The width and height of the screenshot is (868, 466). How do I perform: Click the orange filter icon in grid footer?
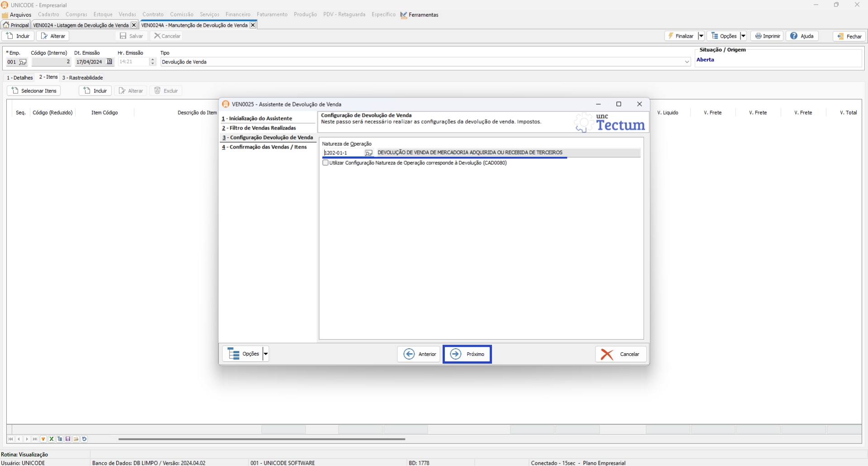pyautogui.click(x=43, y=439)
